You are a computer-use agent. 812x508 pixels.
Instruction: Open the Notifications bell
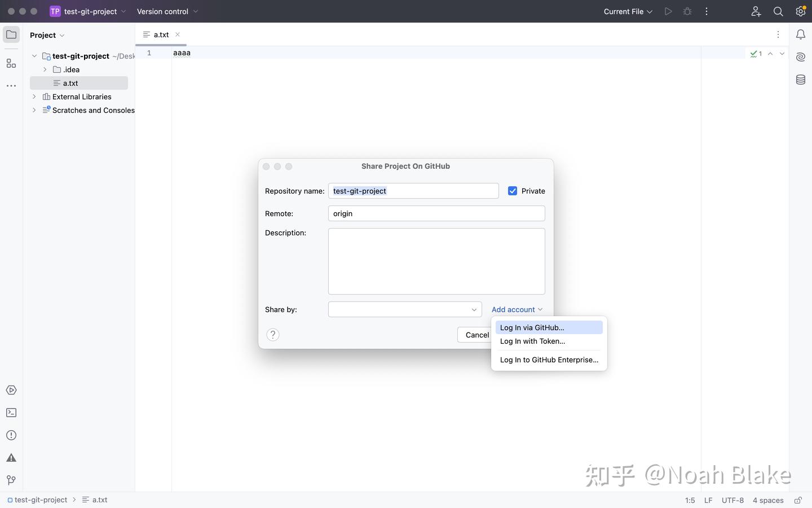(x=801, y=34)
